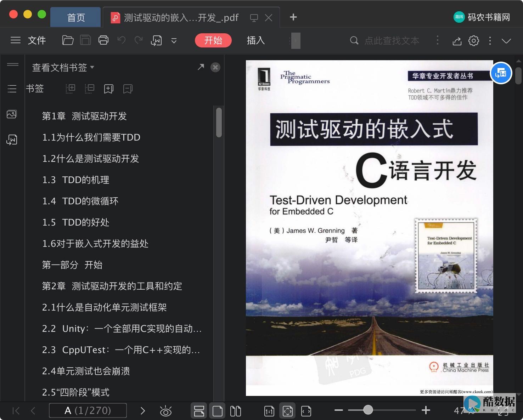523x420 pixels.
Task: Click the zoom slider handle
Action: pyautogui.click(x=368, y=410)
